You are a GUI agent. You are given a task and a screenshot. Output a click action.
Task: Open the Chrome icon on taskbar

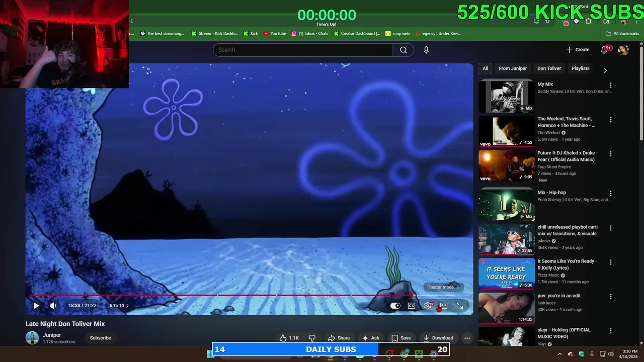(404, 354)
